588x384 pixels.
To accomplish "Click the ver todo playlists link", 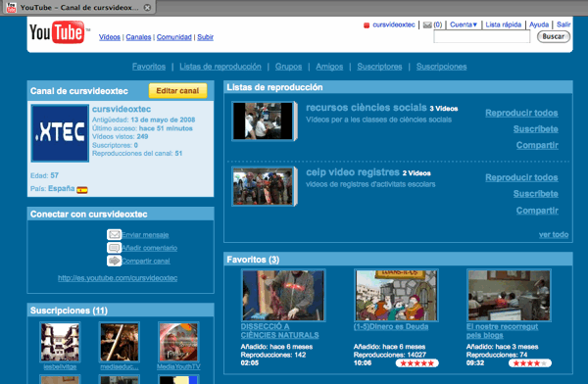I will (554, 235).
